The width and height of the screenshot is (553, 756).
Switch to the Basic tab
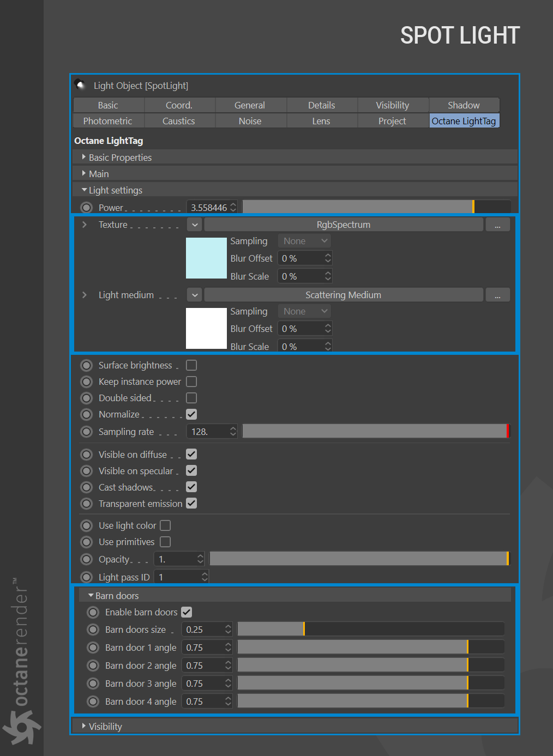[108, 105]
